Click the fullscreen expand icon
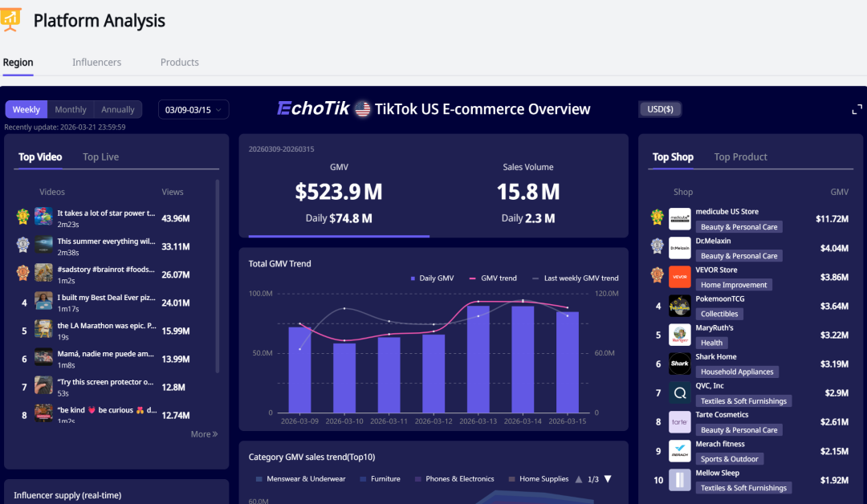This screenshot has height=504, width=867. pyautogui.click(x=857, y=110)
